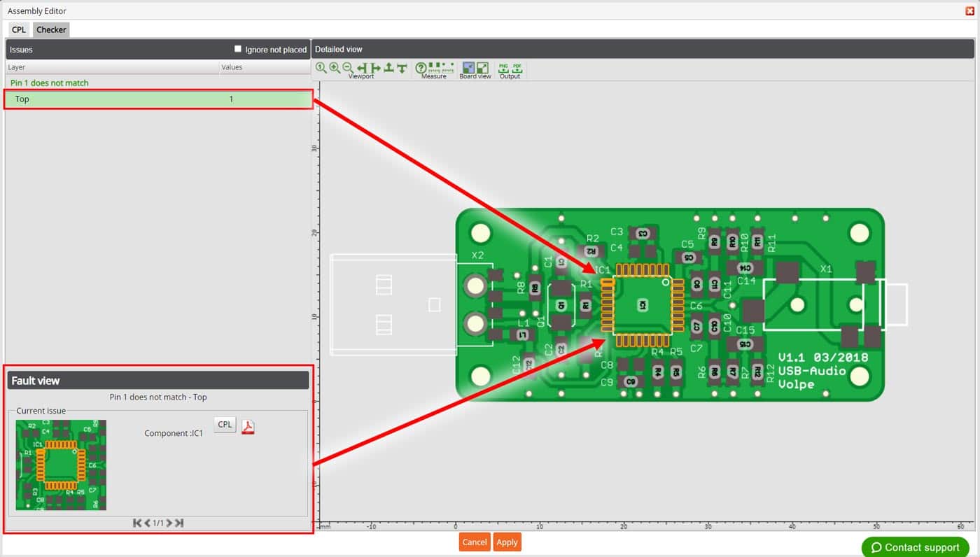The width and height of the screenshot is (980, 557).
Task: Select the fit height viewport icon
Action: [x=390, y=67]
